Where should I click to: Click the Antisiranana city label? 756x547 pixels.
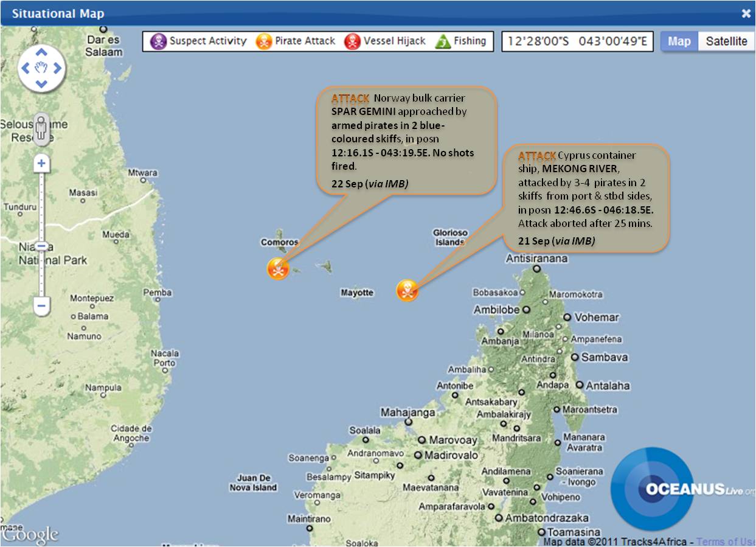pos(537,259)
